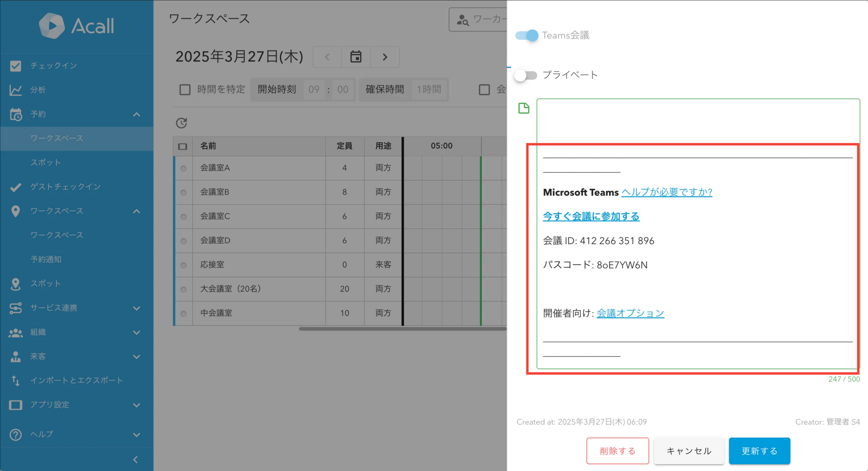The width and height of the screenshot is (868, 471).
Task: Click the スポット location icon
Action: point(15,284)
